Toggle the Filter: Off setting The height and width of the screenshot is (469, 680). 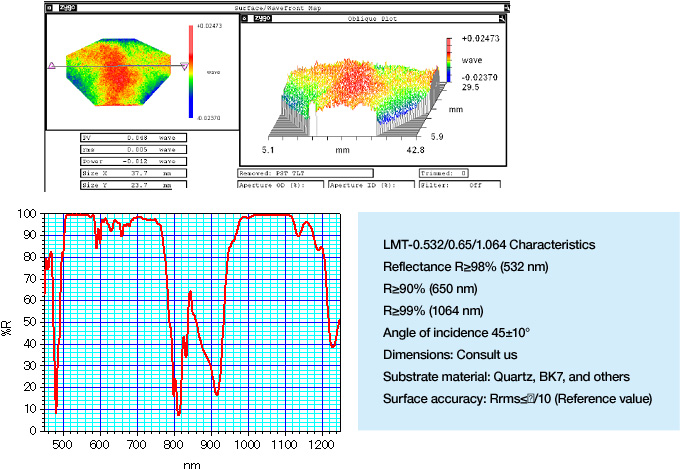(480, 185)
